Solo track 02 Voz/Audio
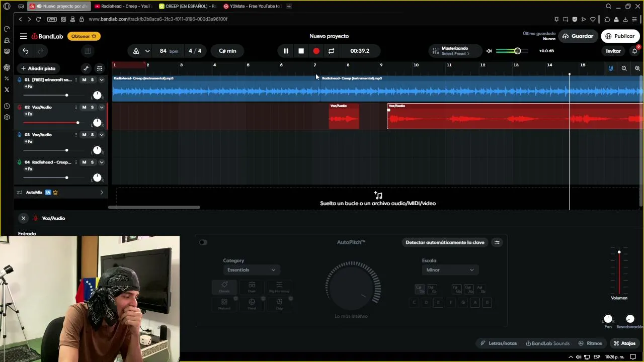This screenshot has width=644, height=362. (x=92, y=107)
